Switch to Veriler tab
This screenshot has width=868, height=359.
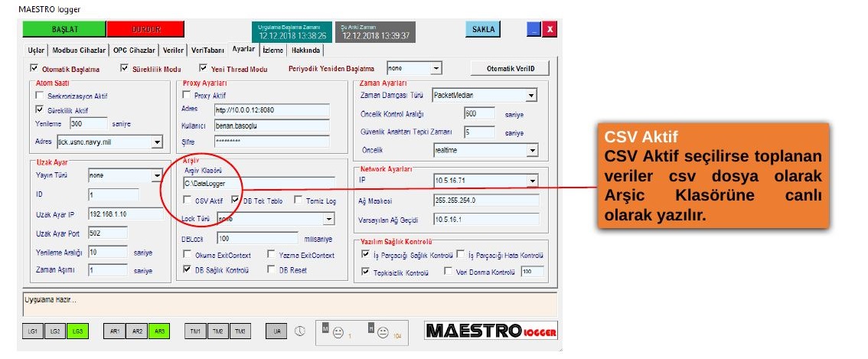point(173,51)
